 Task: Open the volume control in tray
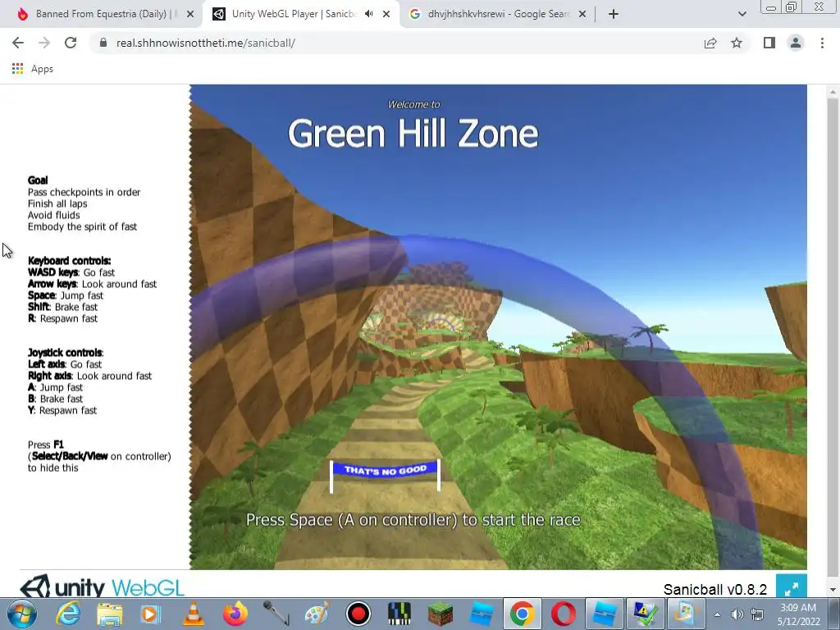pos(737,614)
